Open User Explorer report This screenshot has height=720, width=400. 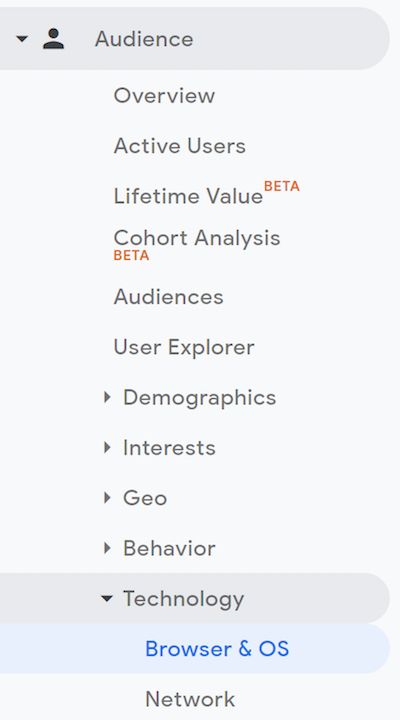(x=184, y=347)
